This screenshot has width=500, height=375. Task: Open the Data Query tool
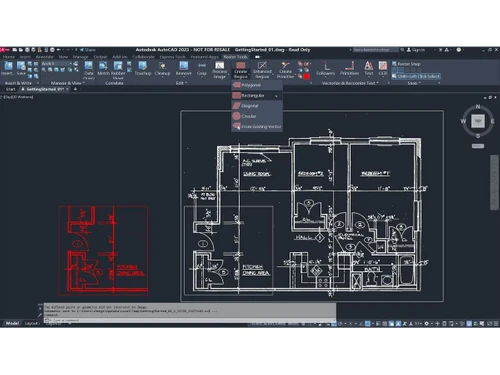89,71
